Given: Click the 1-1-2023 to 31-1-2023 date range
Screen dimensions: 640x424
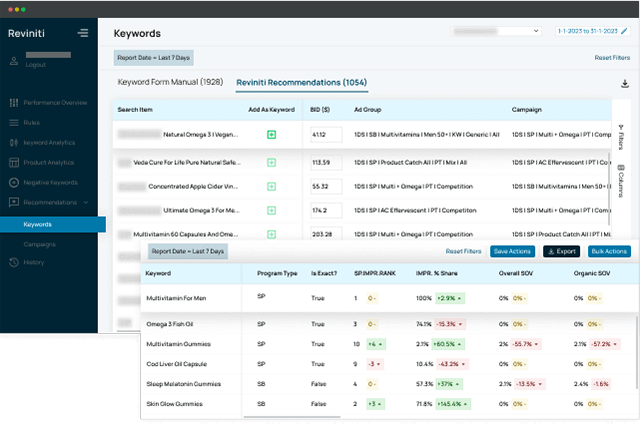Looking at the screenshot, I should (588, 31).
